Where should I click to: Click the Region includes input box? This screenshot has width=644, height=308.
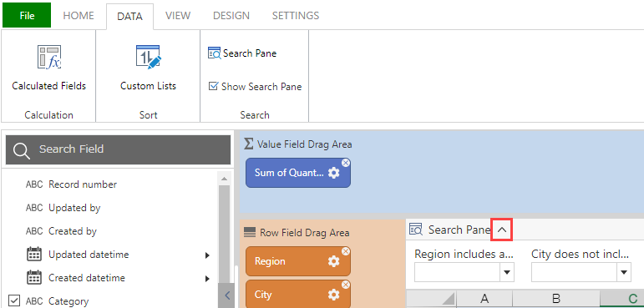(x=457, y=272)
